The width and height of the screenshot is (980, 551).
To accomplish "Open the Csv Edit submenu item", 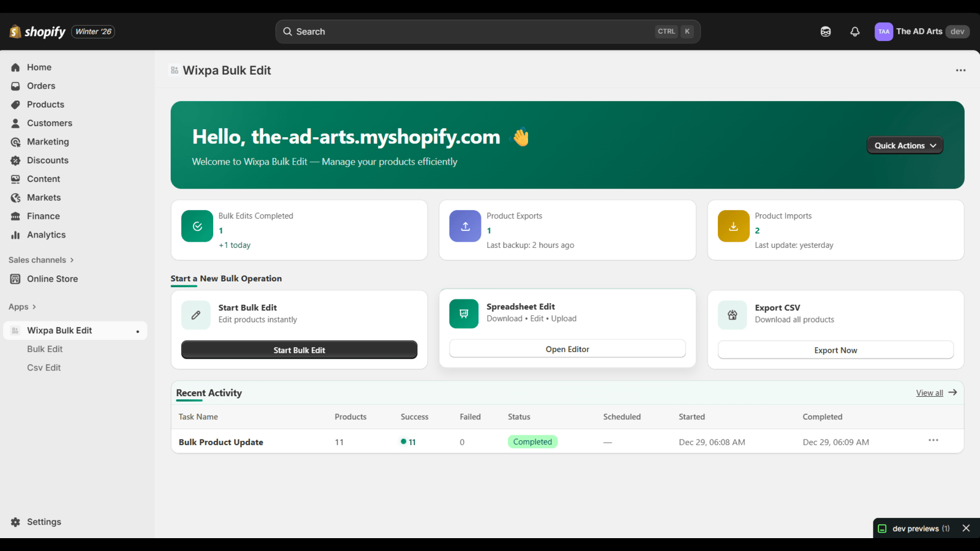I will coord(44,368).
